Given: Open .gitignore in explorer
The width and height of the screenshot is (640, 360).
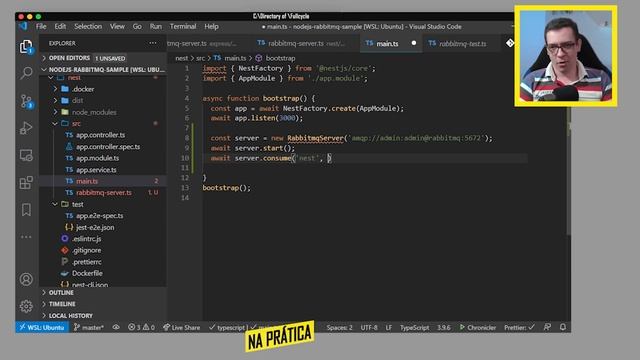Looking at the screenshot, I should tap(86, 250).
